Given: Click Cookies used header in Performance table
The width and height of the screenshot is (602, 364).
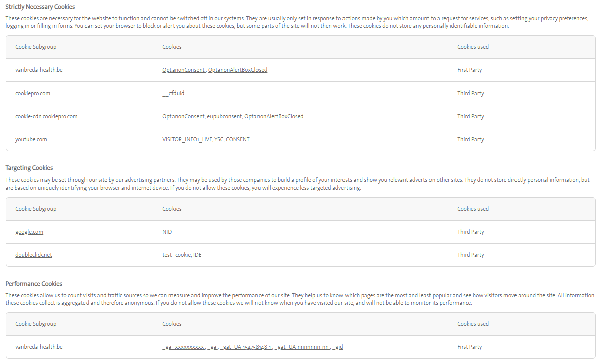Looking at the screenshot, I should point(473,324).
